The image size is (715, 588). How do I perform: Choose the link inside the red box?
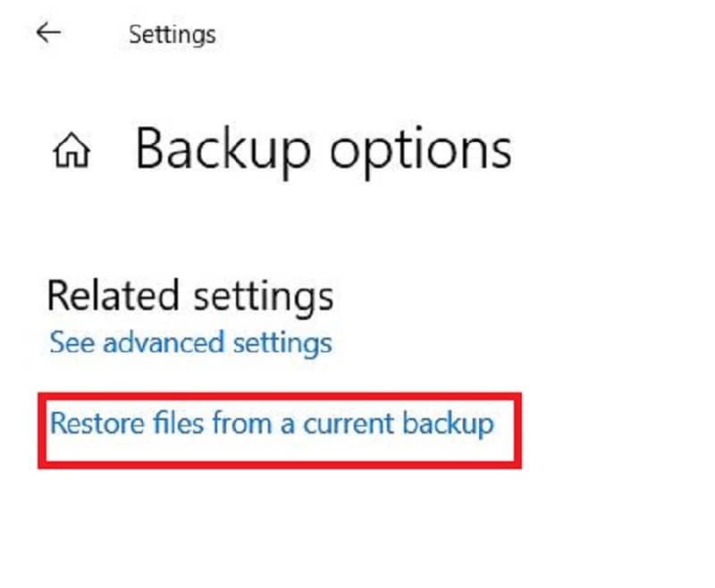tap(272, 423)
